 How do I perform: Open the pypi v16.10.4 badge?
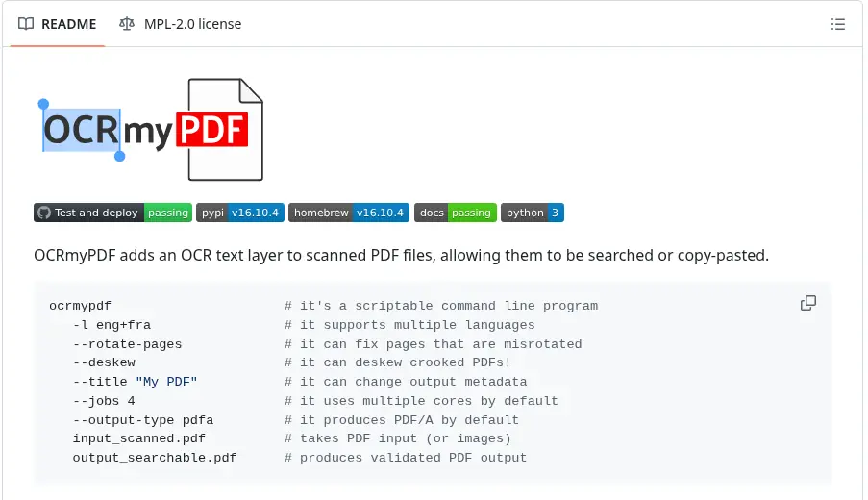(x=240, y=212)
